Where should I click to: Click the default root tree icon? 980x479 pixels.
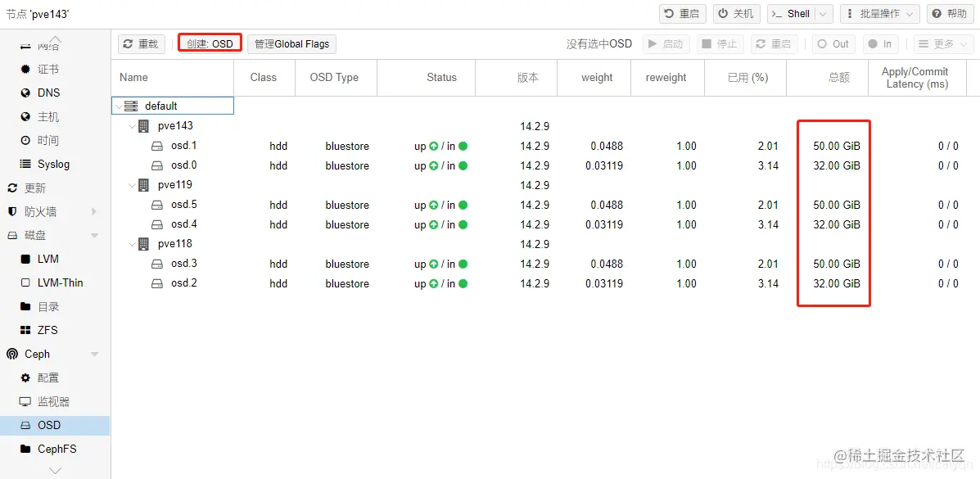(131, 106)
